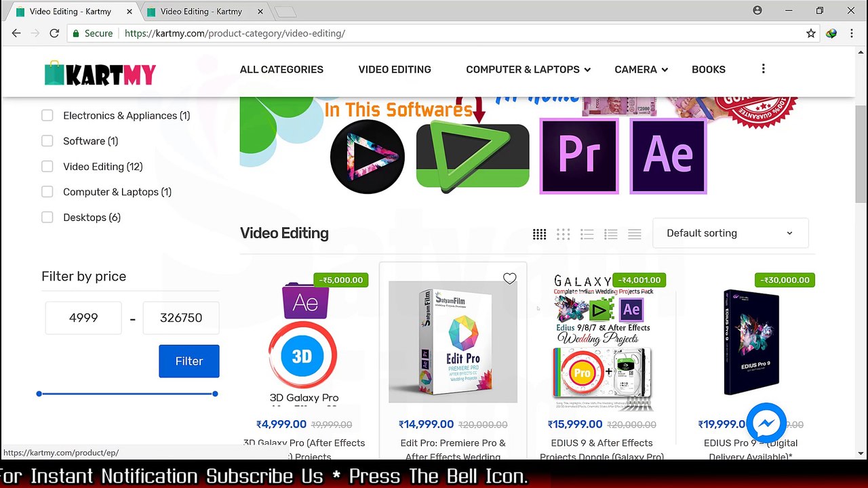Switch to the dense grid view
The height and width of the screenshot is (488, 868).
click(x=540, y=234)
